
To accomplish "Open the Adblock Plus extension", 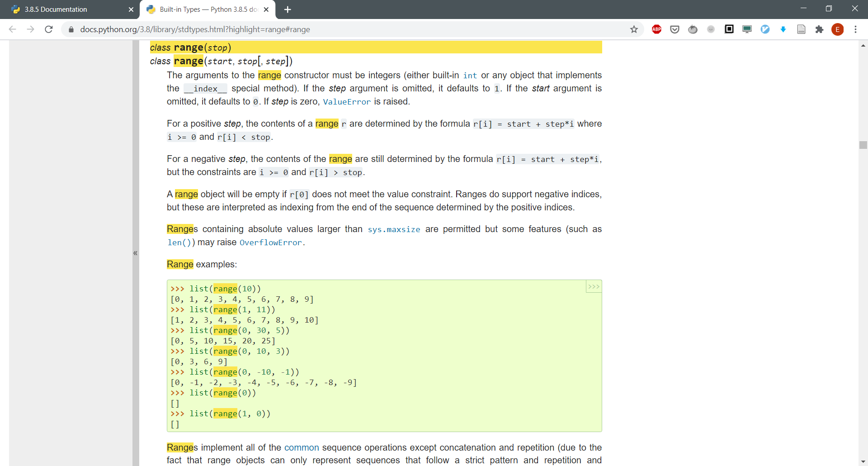I will 656,29.
